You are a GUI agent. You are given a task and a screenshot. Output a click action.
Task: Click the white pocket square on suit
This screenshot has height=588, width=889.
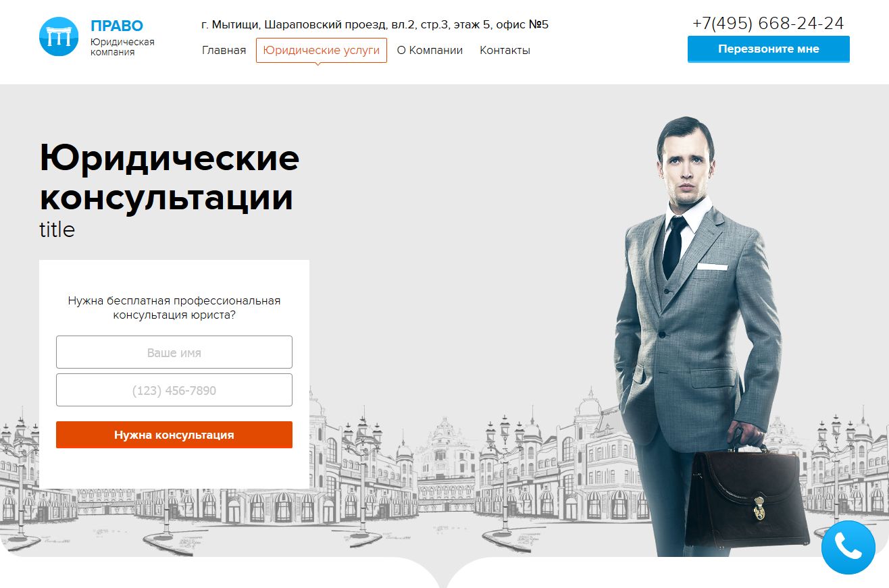712,267
